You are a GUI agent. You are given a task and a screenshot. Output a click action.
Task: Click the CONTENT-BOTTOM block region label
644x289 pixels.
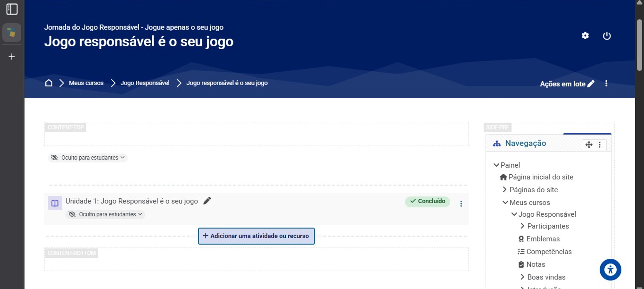coord(72,253)
